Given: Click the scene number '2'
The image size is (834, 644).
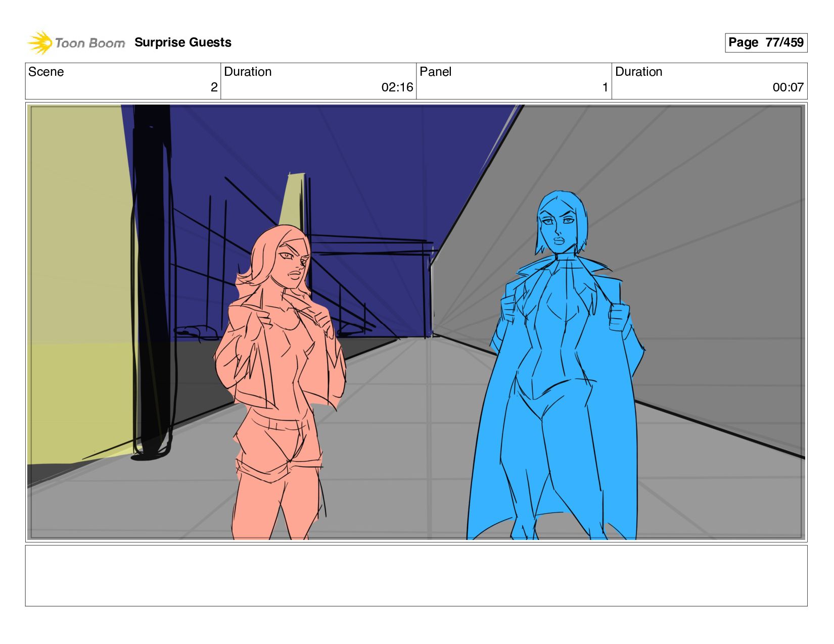Looking at the screenshot, I should [x=214, y=87].
